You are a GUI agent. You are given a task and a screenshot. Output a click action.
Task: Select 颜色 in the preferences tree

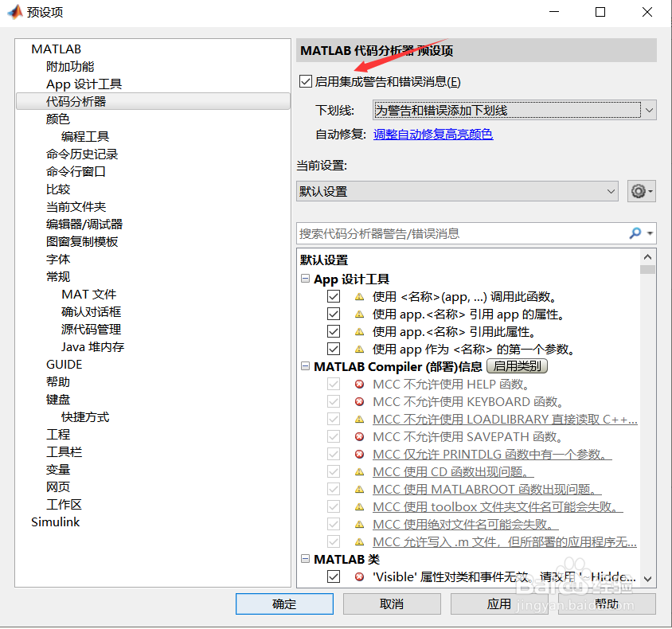[58, 119]
